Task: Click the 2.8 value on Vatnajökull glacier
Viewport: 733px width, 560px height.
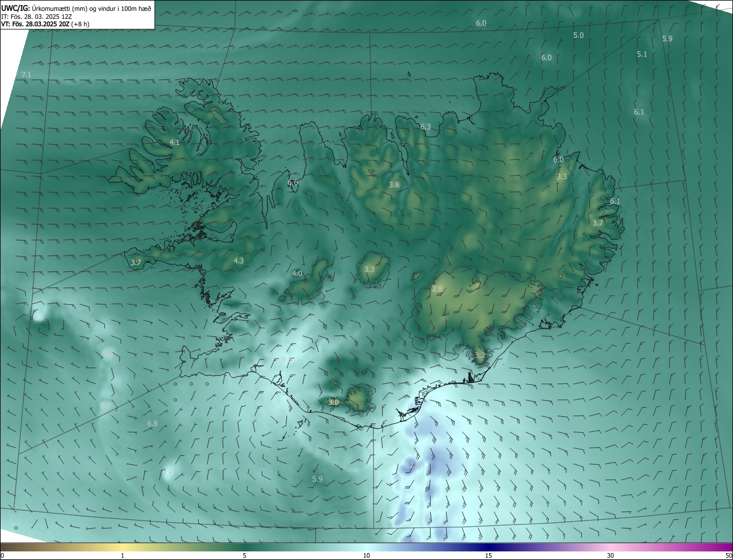Action: [437, 289]
